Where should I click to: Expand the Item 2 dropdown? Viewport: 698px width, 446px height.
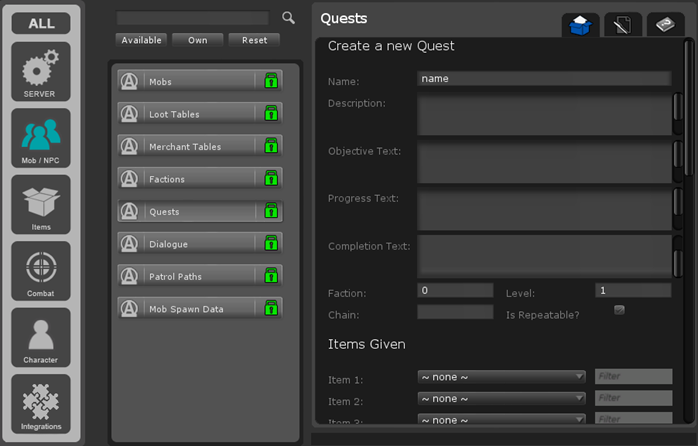click(x=501, y=398)
